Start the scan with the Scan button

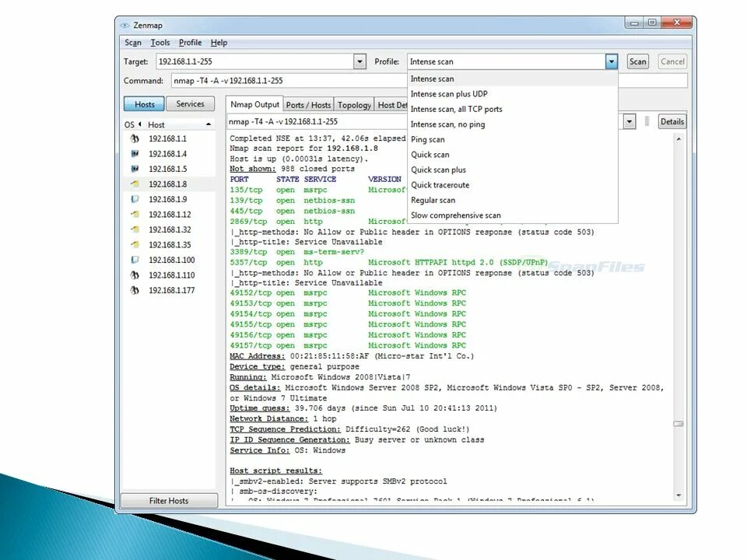(637, 61)
